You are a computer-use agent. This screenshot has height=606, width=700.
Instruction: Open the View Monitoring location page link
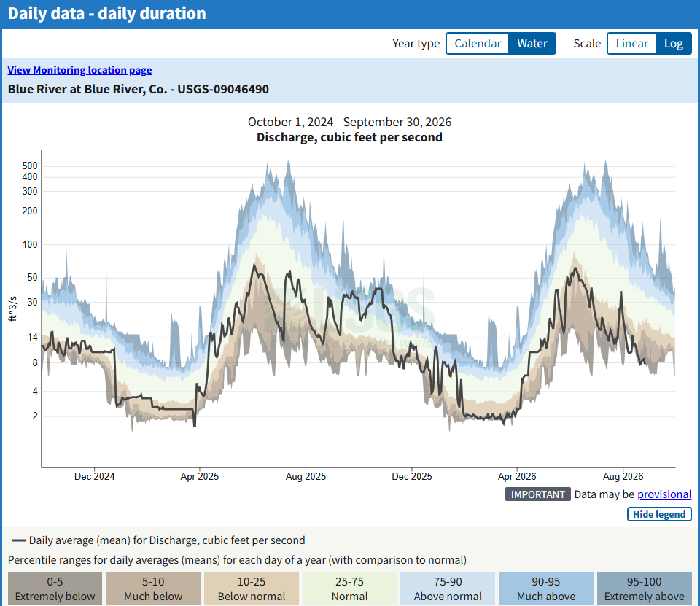79,70
